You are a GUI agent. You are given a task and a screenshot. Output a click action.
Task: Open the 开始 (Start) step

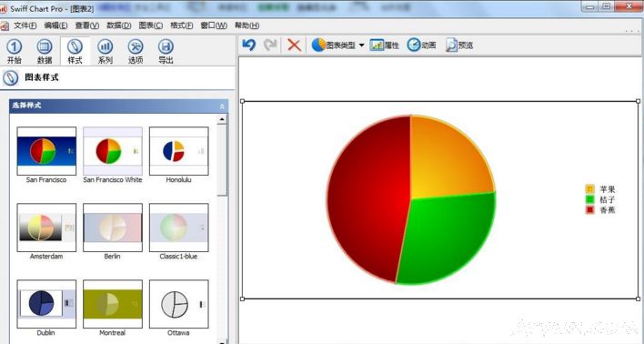click(14, 51)
